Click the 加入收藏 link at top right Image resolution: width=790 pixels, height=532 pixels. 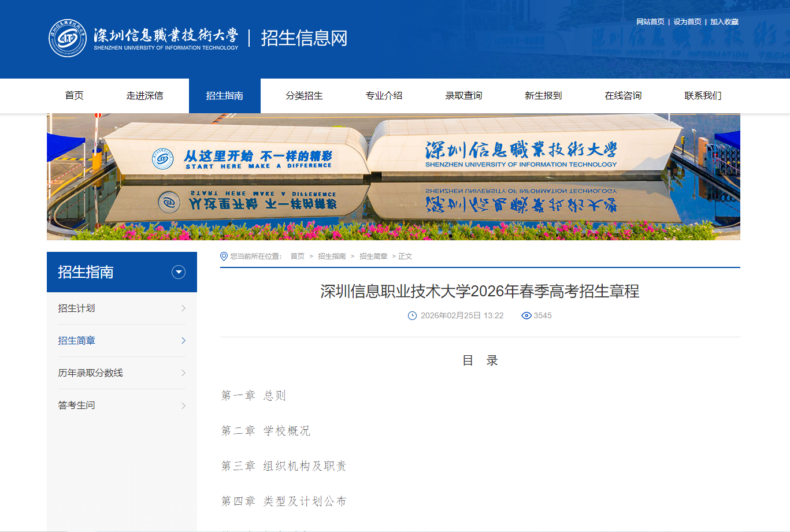point(723,21)
